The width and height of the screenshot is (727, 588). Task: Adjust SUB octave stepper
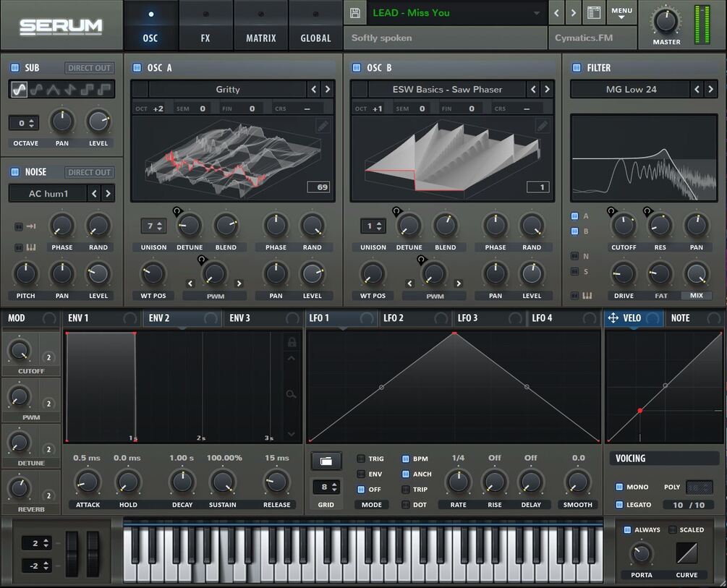point(23,124)
